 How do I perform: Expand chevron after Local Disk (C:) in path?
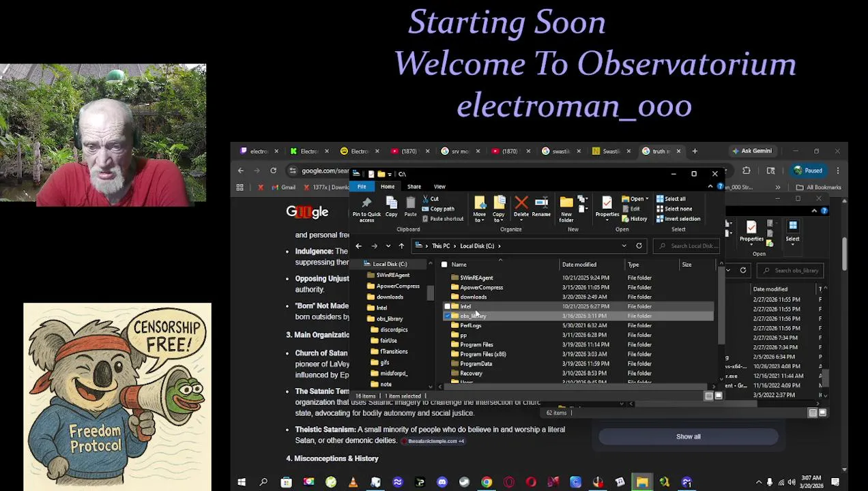(500, 246)
